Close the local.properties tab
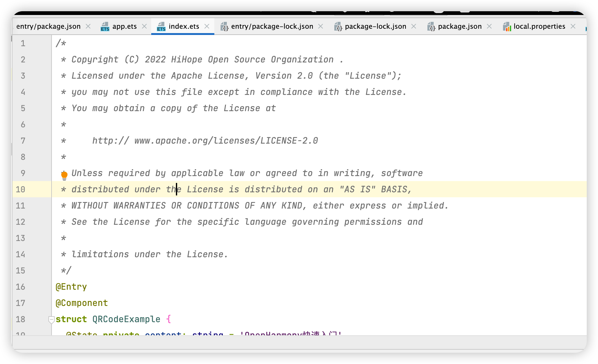Viewport: 598px width, 364px height. pos(573,27)
